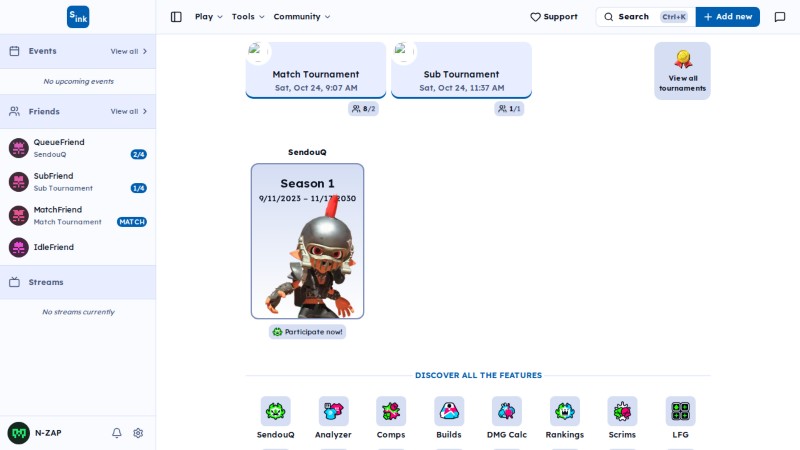Click the Add new button
Viewport: 800px width, 450px height.
point(728,17)
